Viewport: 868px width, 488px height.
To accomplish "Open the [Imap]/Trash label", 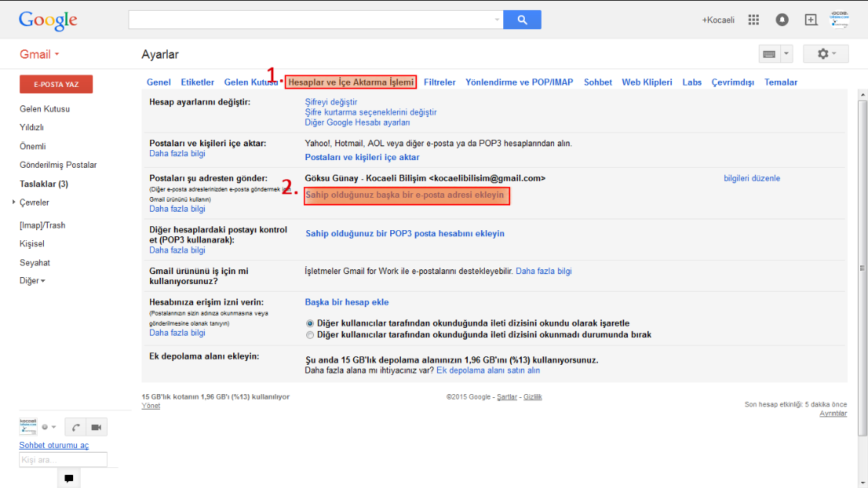I will pyautogui.click(x=42, y=226).
